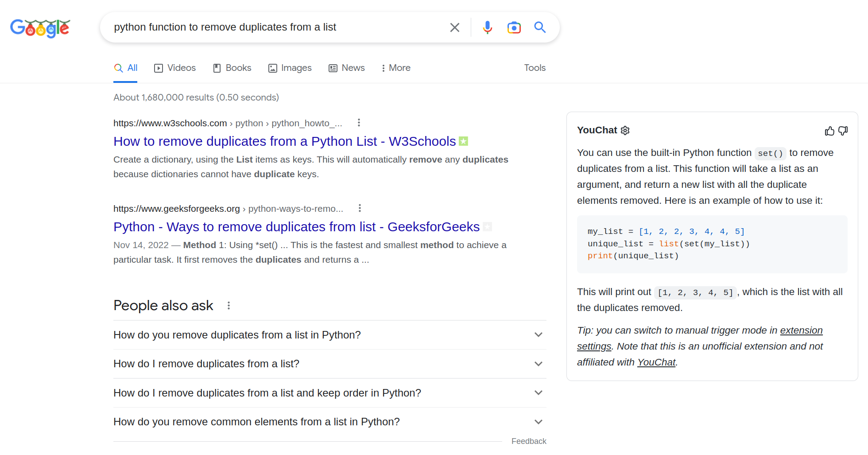Switch to the News tab
Viewport: 868px width, 455px height.
[346, 68]
